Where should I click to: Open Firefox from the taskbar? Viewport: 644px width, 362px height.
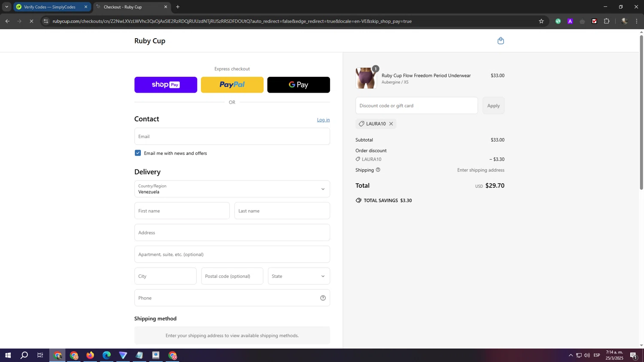(90, 356)
